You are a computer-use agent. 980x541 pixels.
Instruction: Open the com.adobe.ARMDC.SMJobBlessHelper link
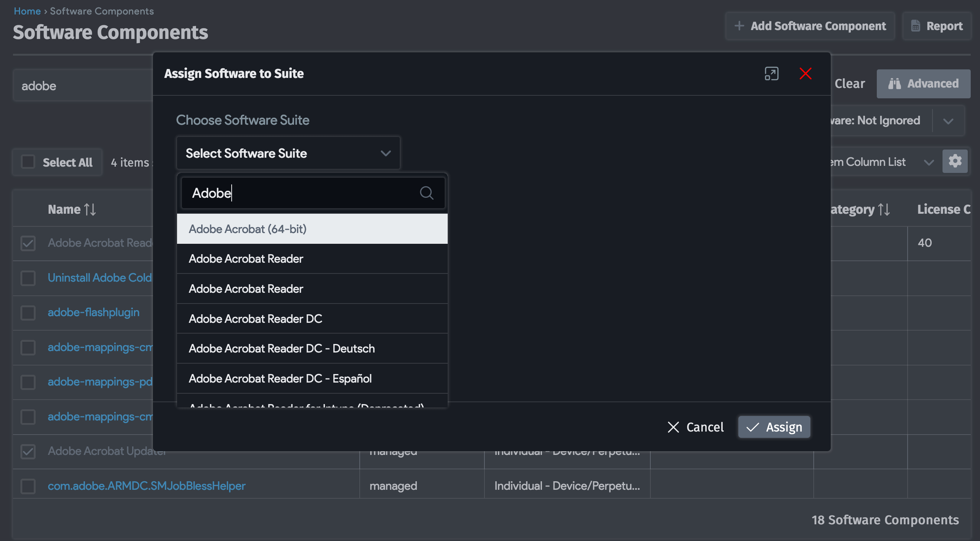point(147,485)
